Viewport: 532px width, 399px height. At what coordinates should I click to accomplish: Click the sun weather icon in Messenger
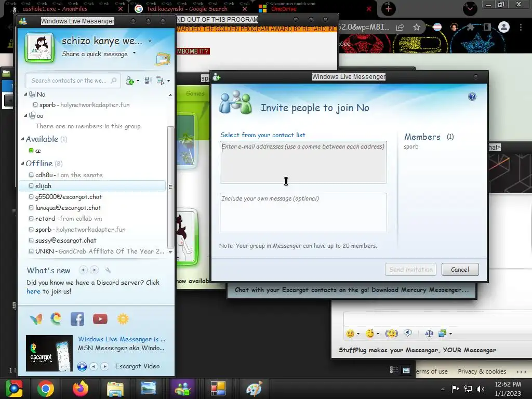123,319
